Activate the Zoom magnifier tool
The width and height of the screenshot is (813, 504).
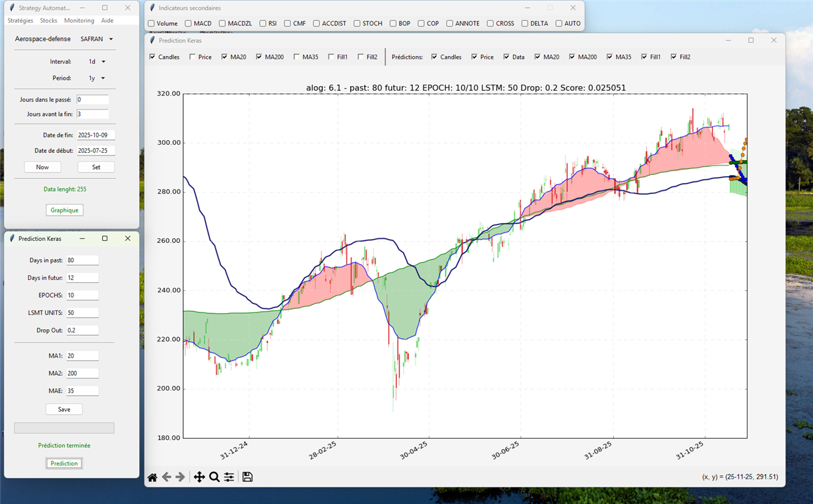[x=214, y=477]
